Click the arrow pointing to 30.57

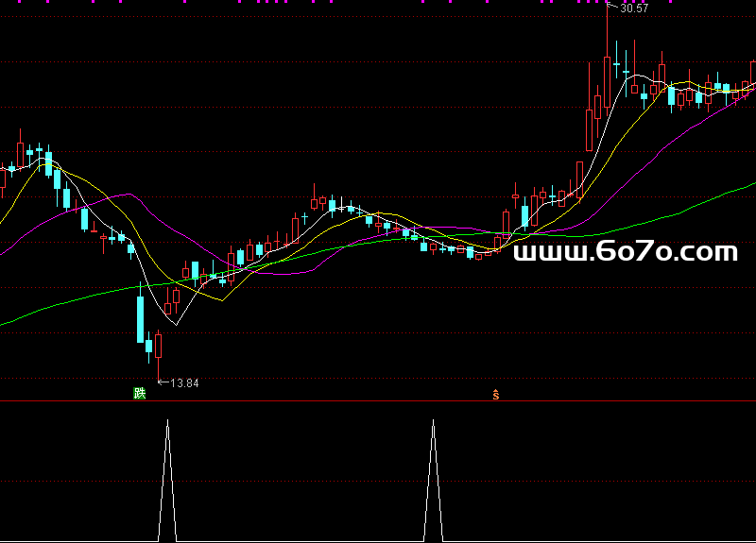pos(613,8)
